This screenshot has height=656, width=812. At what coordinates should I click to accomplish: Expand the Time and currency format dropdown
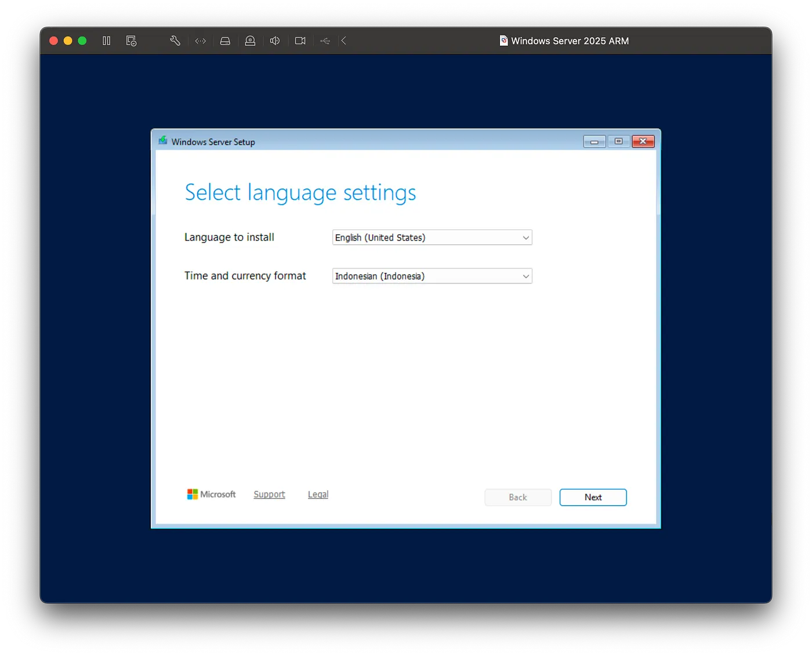pos(432,276)
